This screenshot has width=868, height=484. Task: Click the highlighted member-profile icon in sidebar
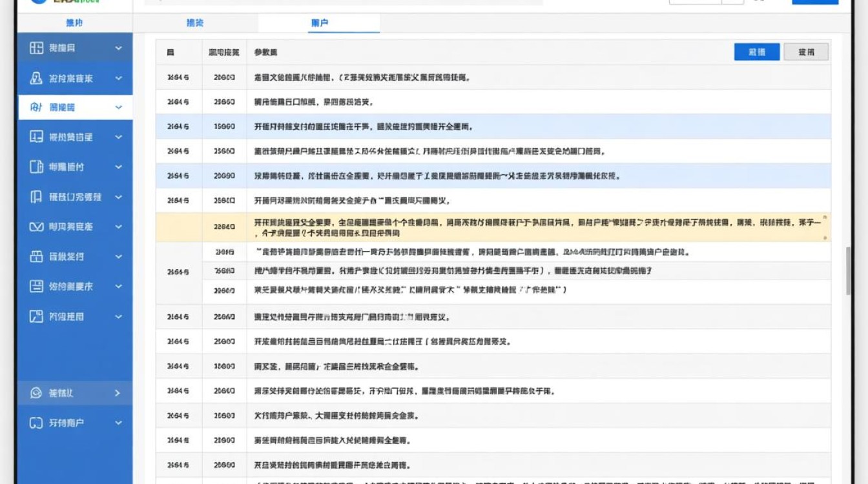[29, 107]
